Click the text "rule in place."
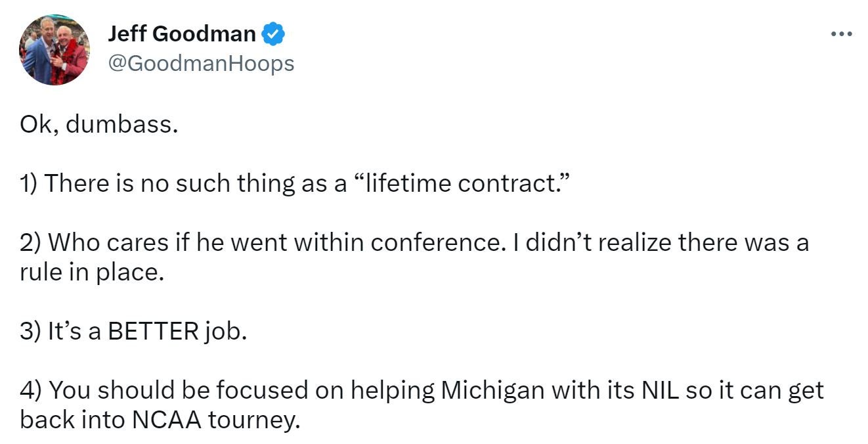Screen dimensions: 868x444 pyautogui.click(x=91, y=272)
